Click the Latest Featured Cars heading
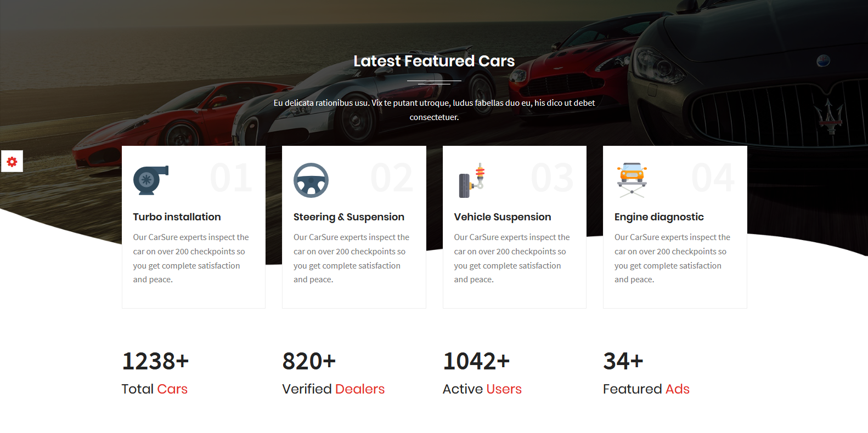This screenshot has width=868, height=433. (433, 61)
